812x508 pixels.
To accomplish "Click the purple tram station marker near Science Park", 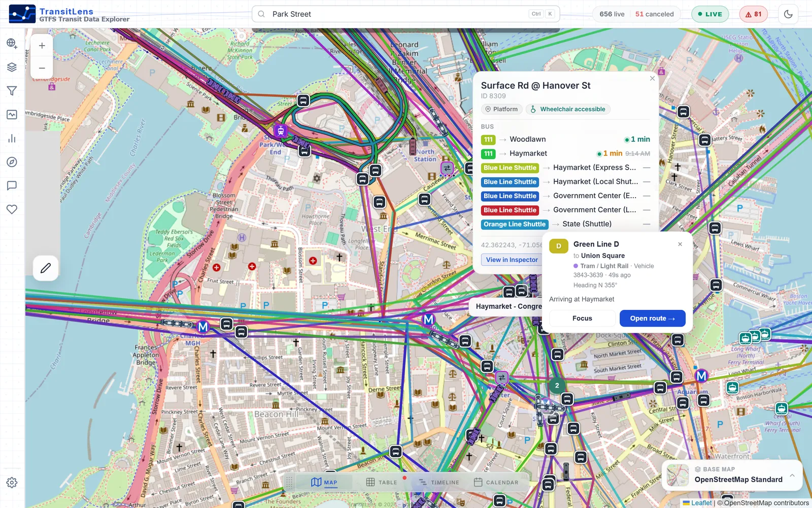I will tap(280, 131).
